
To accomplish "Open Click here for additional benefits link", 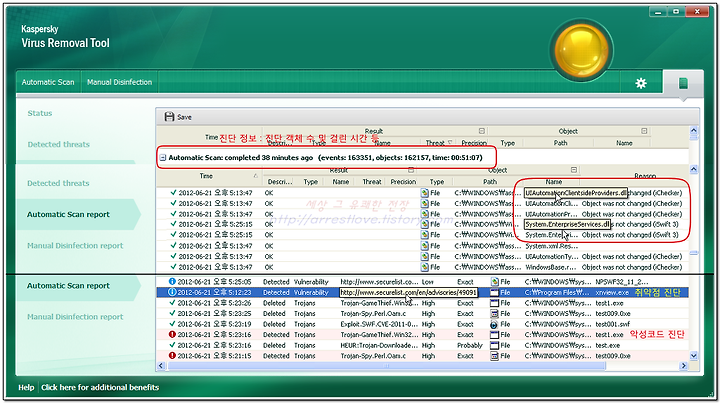I will pyautogui.click(x=100, y=387).
